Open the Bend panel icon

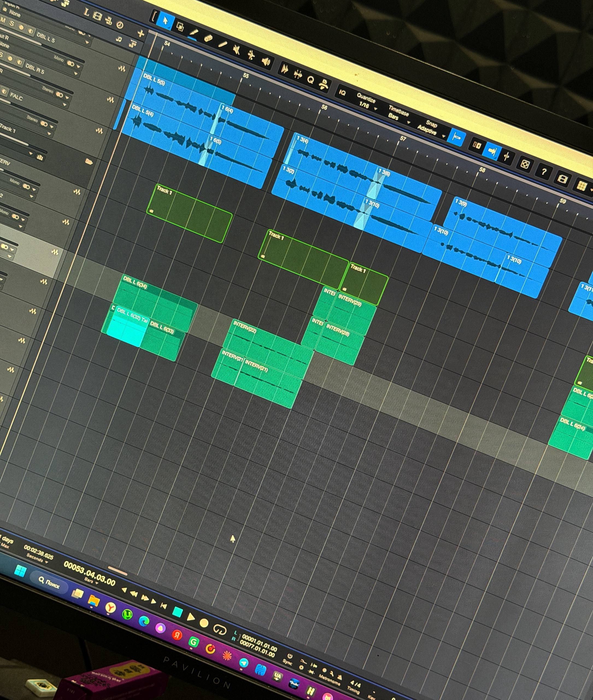coord(298,74)
